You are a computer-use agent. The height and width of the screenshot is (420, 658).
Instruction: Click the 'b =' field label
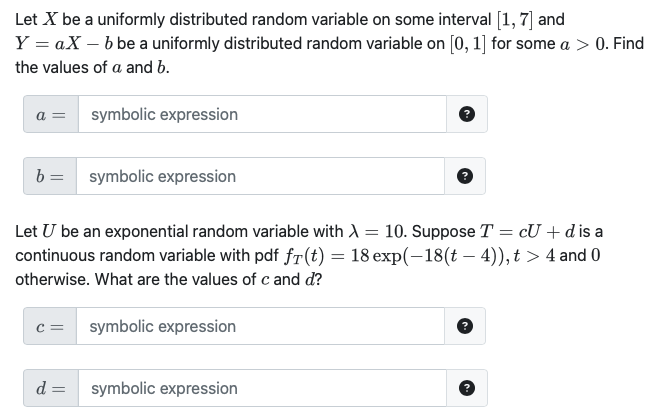tap(50, 176)
